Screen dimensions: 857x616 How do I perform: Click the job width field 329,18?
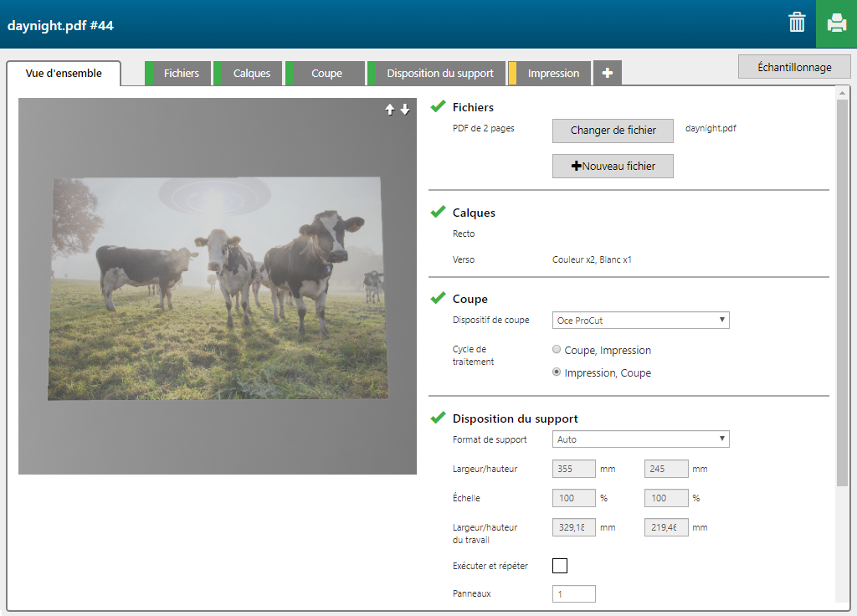(574, 527)
